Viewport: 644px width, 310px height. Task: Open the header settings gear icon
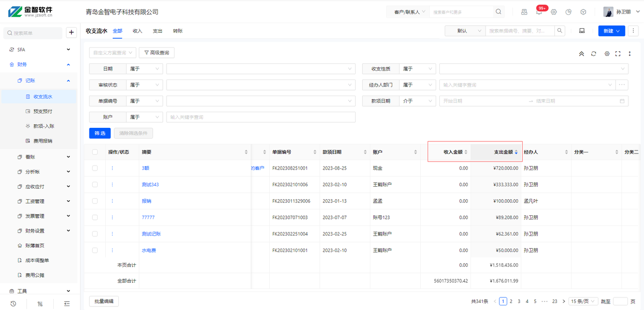(554, 12)
